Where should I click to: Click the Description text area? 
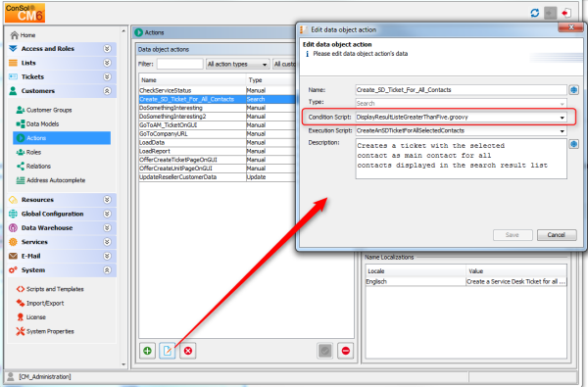click(x=461, y=159)
